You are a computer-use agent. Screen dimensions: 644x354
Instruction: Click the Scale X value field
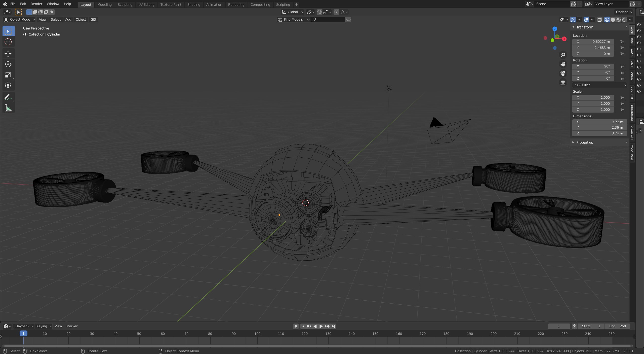593,98
